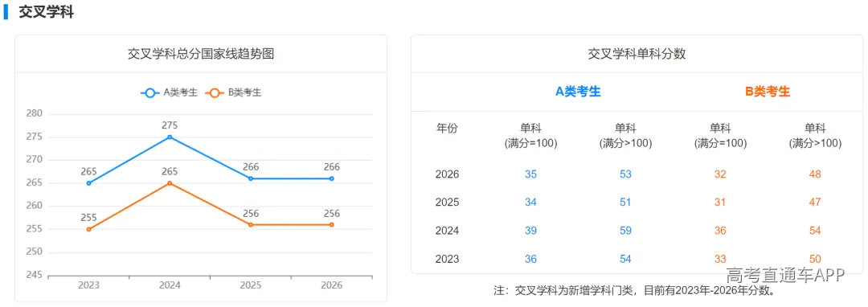The width and height of the screenshot is (868, 307).
Task: Click year 2025 in the table's 年份 column
Action: point(448,203)
